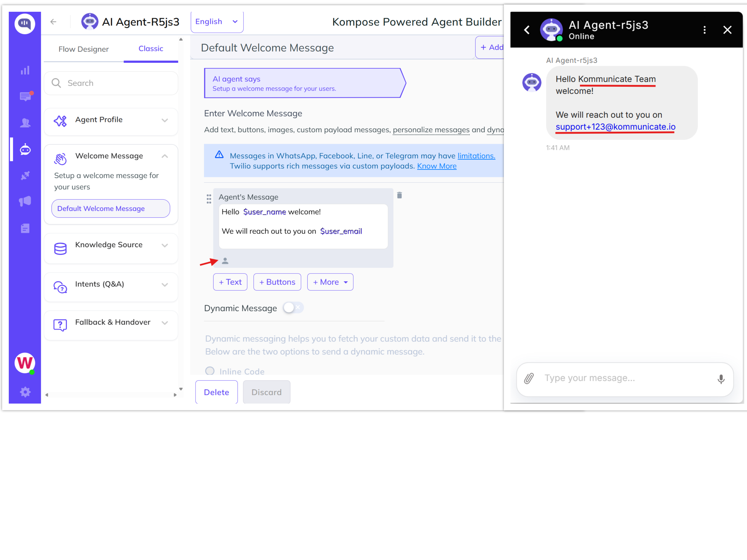Viewport: 747px width, 560px height.
Task: Open the users sidebar icon
Action: (x=25, y=122)
